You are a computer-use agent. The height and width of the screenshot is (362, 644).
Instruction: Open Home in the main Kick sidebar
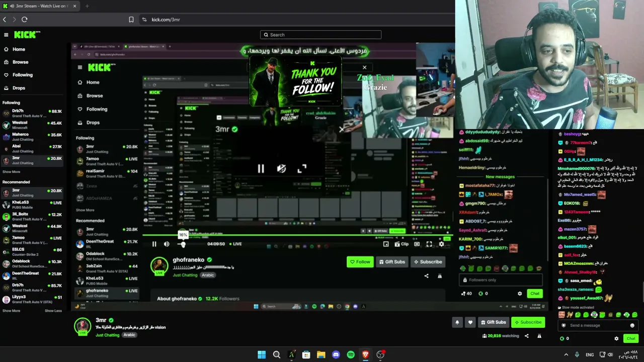pos(33,49)
